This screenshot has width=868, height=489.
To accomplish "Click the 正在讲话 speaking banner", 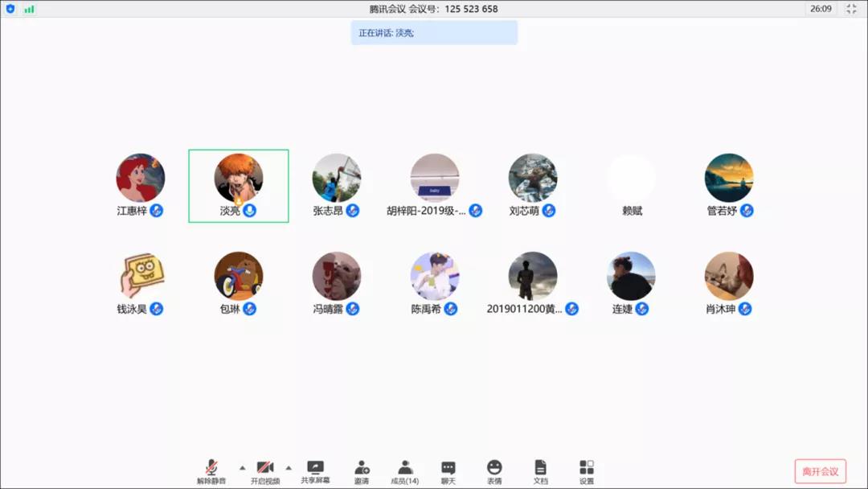I will tap(434, 33).
